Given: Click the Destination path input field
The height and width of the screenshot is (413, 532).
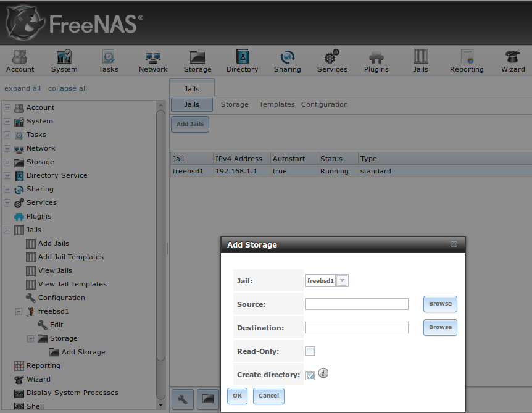Looking at the screenshot, I should (357, 327).
